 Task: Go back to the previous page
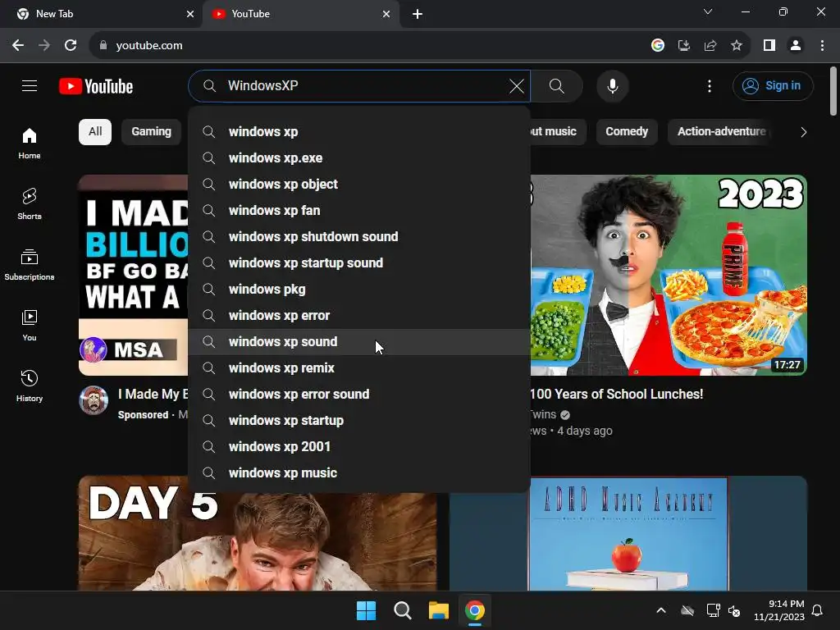point(18,46)
